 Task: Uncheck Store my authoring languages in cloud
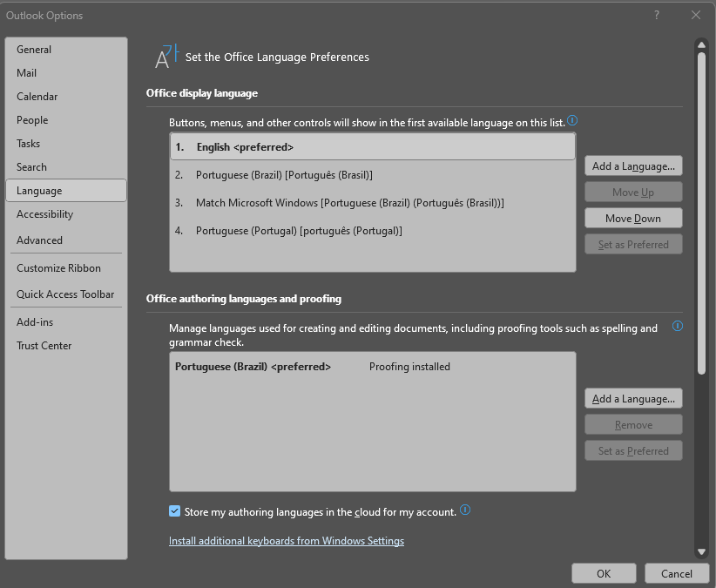[175, 511]
